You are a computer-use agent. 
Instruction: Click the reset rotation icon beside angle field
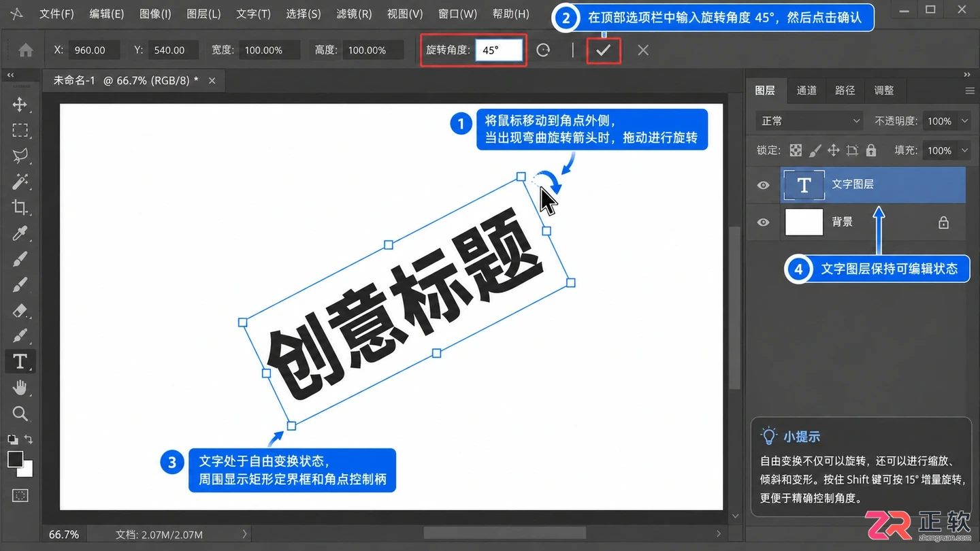coord(543,50)
